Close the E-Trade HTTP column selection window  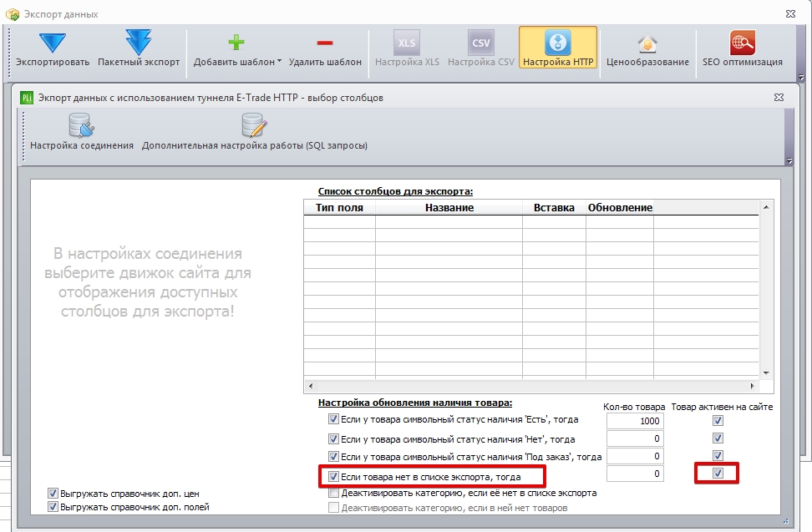coord(779,97)
